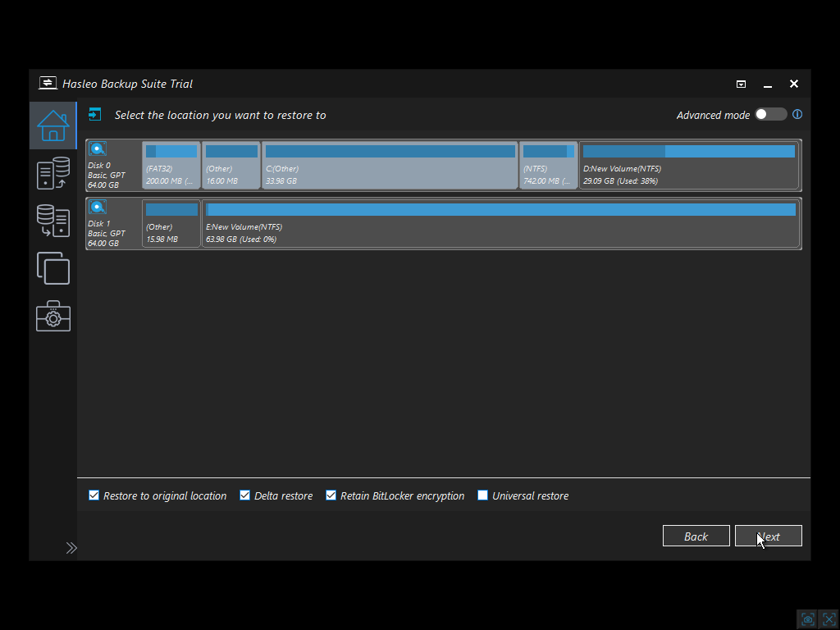Click the screenshot camera icon
Viewport: 840px width, 630px height.
click(808, 619)
